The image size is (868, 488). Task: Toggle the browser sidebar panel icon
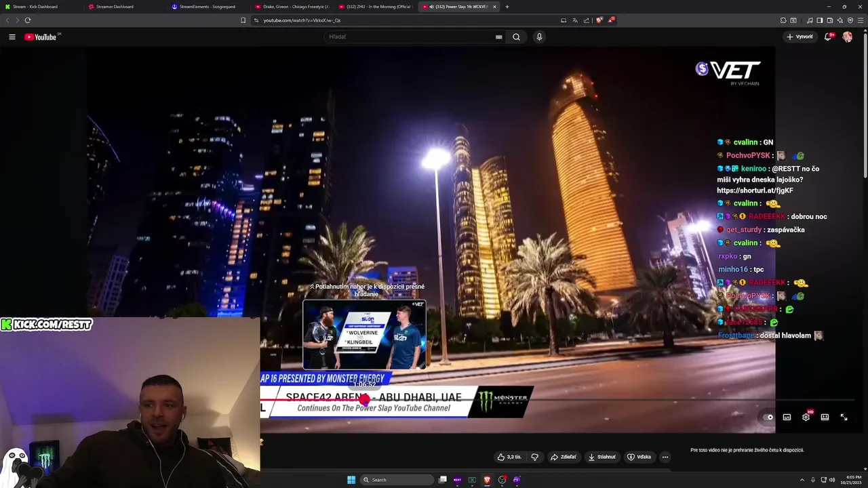(820, 20)
